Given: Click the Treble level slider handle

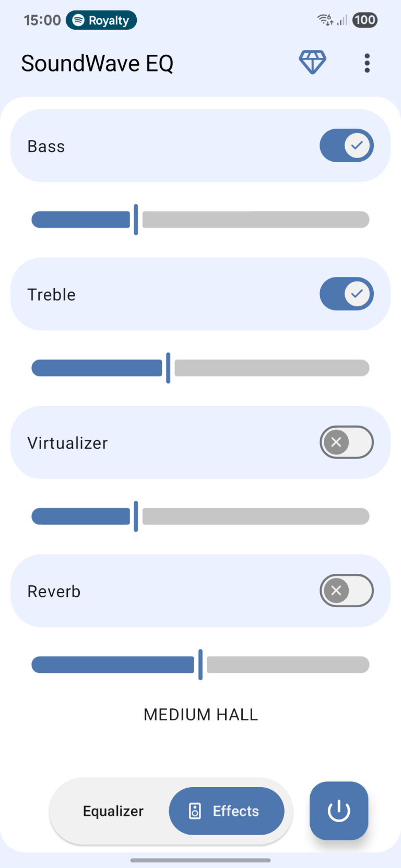Looking at the screenshot, I should click(x=168, y=368).
